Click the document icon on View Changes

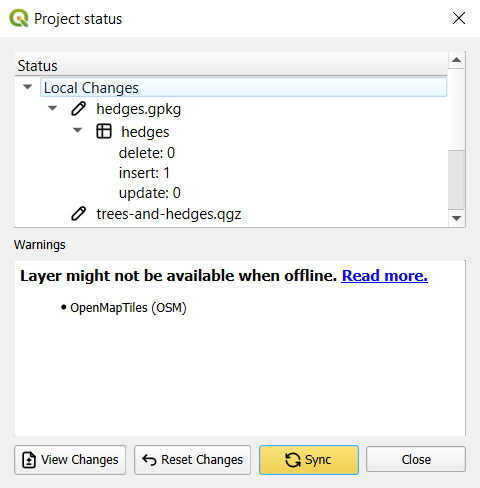pos(29,460)
